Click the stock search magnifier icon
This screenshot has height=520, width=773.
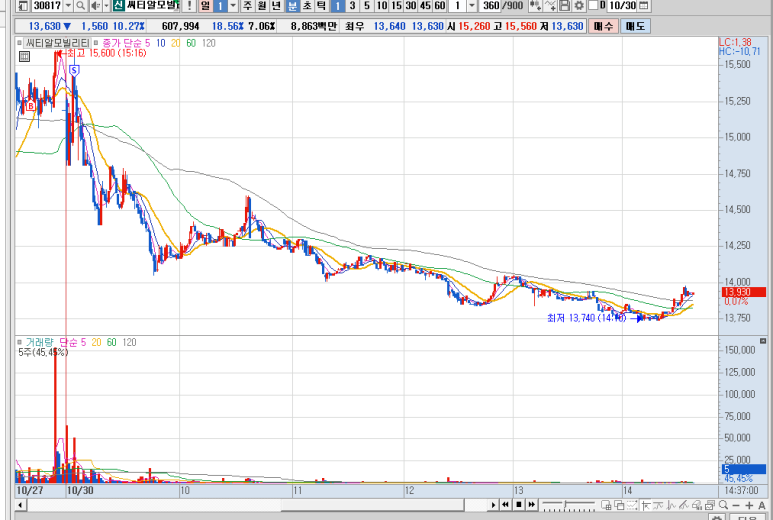[80, 5]
